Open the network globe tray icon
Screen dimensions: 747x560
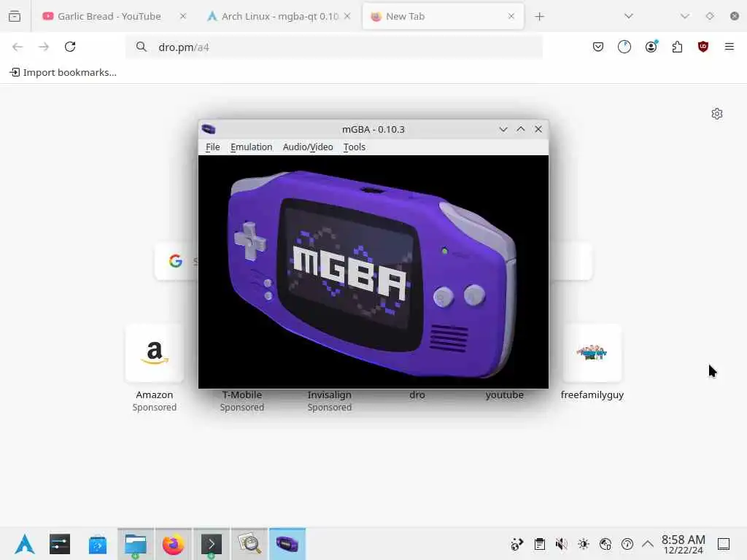point(605,544)
